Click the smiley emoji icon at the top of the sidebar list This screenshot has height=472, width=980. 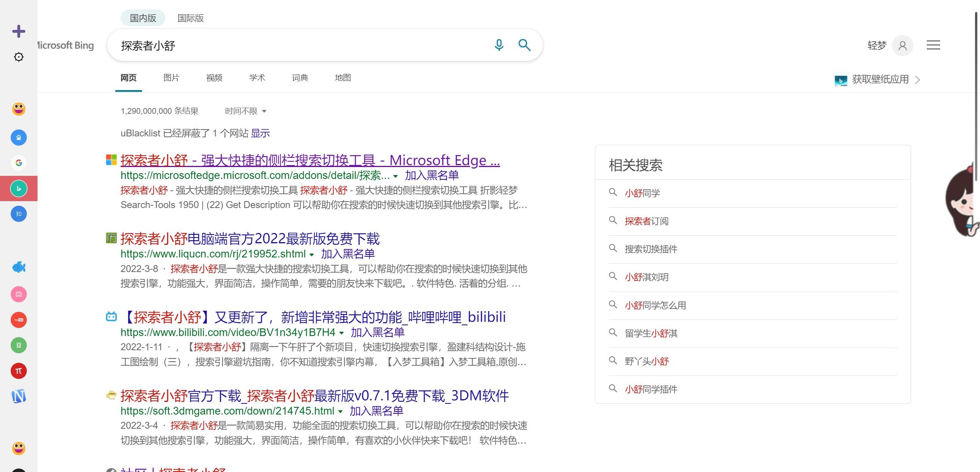[19, 109]
